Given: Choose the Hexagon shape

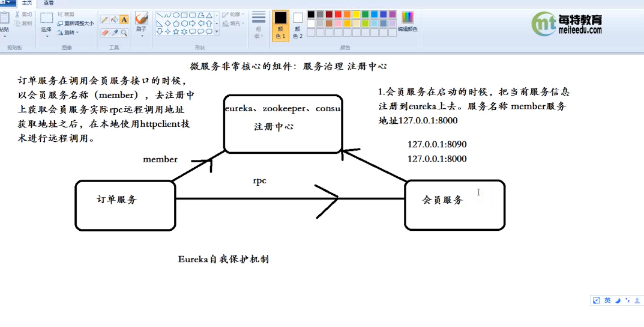Looking at the screenshot, I should [184, 23].
